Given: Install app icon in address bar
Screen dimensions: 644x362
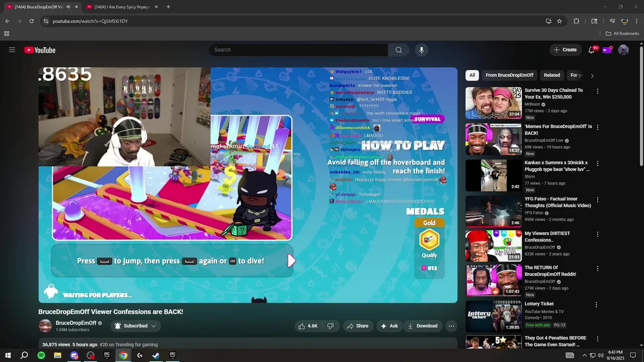Looking at the screenshot, I should 548,21.
